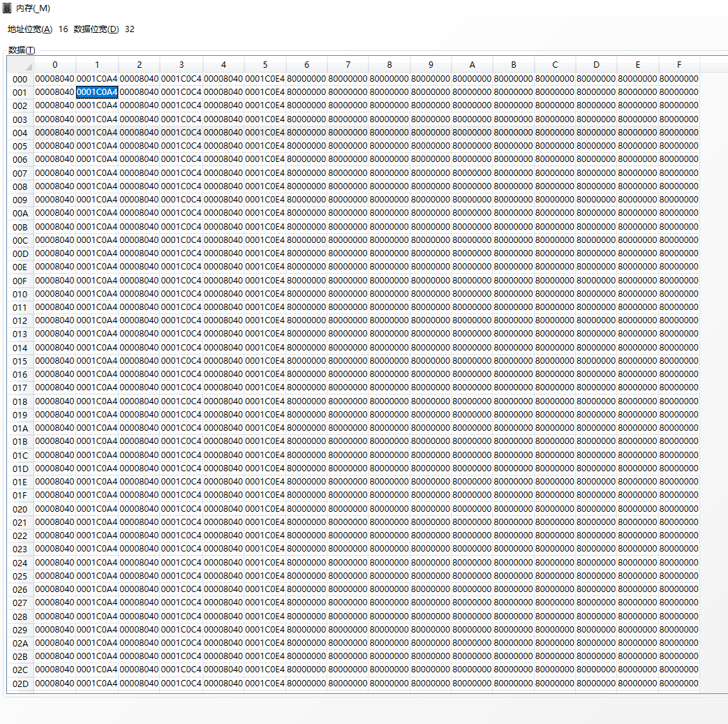The width and height of the screenshot is (728, 724).
Task: Click cell 80000000 at row 00C column B
Action: [x=514, y=240]
